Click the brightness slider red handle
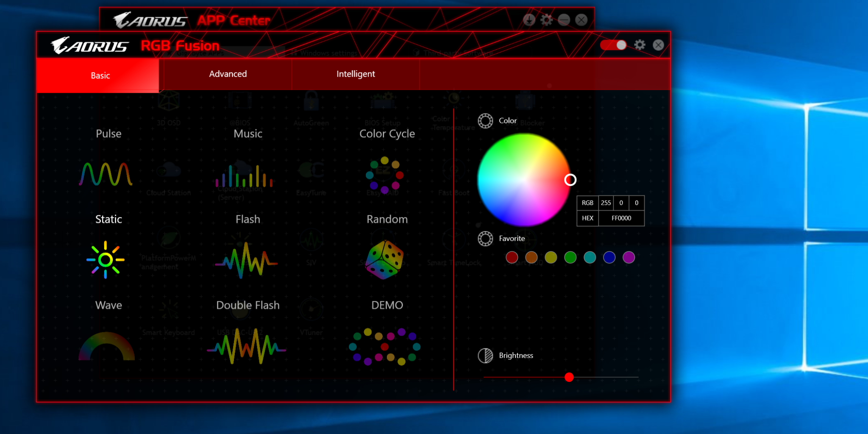The height and width of the screenshot is (434, 868). pyautogui.click(x=569, y=377)
